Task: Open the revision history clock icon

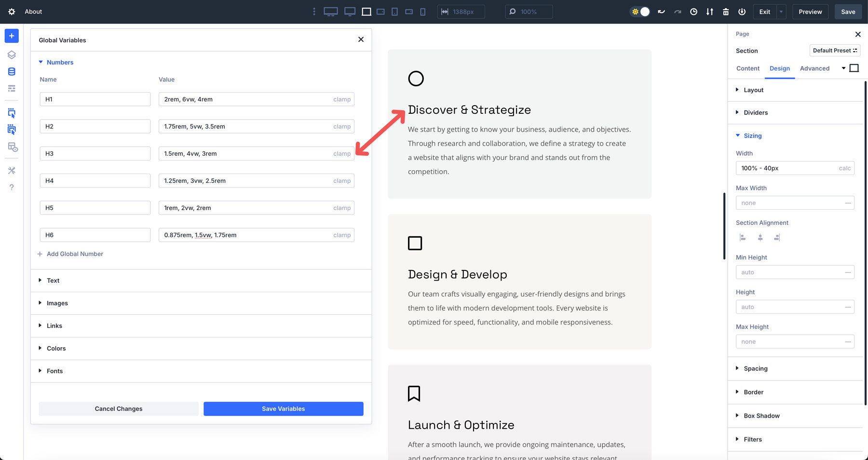Action: (694, 12)
